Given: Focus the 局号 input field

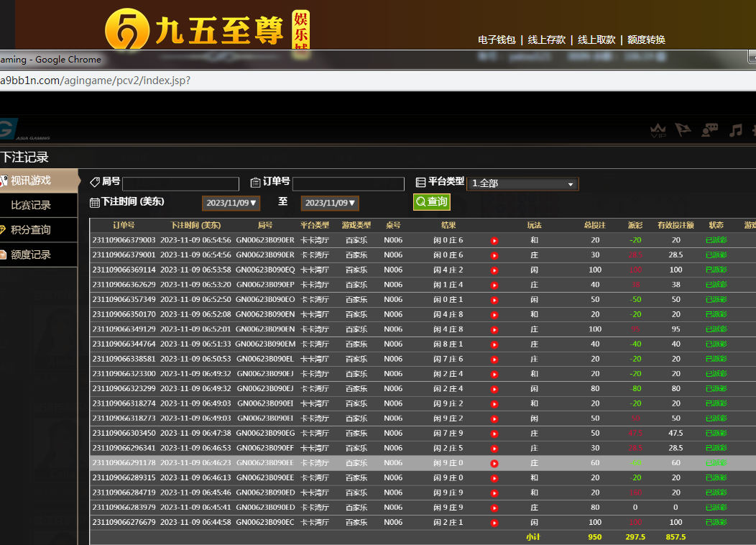Looking at the screenshot, I should (x=181, y=184).
